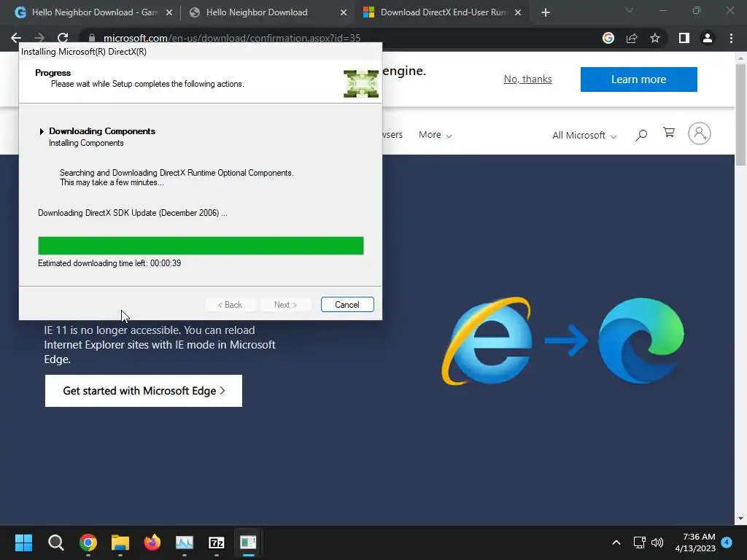This screenshot has height=560, width=747.
Task: Click Downloading Components step arrow
Action: [42, 131]
